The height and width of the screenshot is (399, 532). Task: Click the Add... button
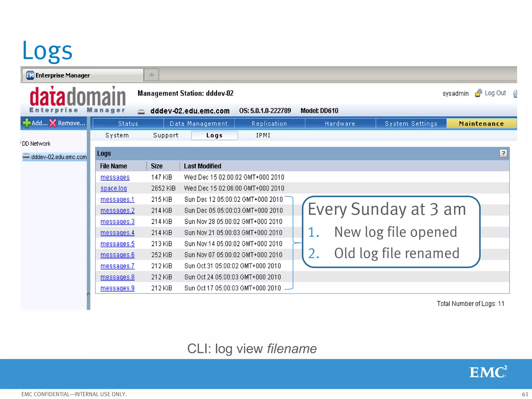coord(35,123)
